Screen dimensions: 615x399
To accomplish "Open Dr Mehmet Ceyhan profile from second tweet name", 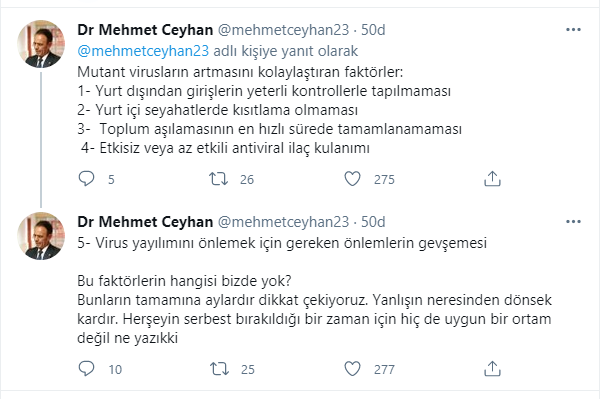I will [x=145, y=222].
